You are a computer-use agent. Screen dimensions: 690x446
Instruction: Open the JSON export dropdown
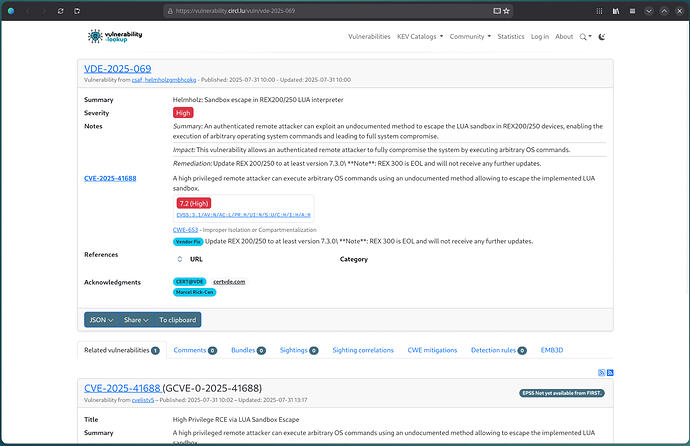pyautogui.click(x=100, y=320)
